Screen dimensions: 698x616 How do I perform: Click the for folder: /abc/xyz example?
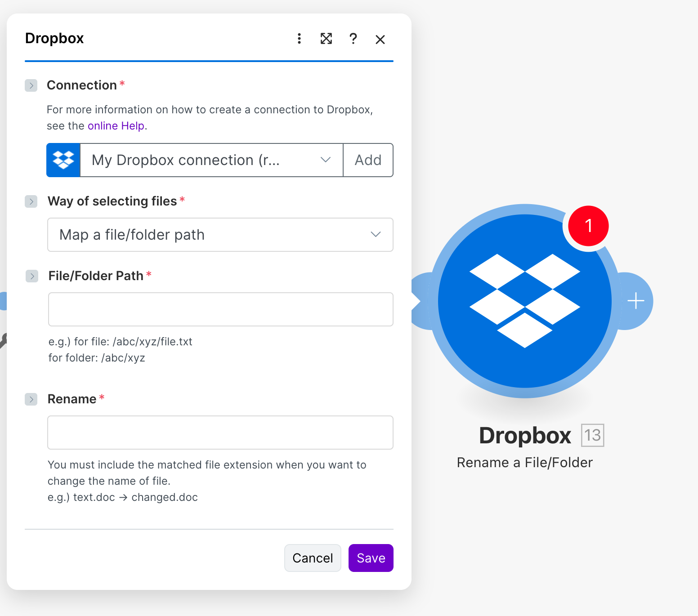(x=97, y=358)
